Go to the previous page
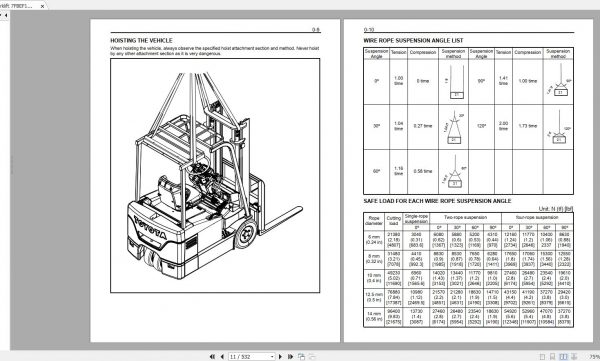The image size is (600, 361). coord(222,356)
